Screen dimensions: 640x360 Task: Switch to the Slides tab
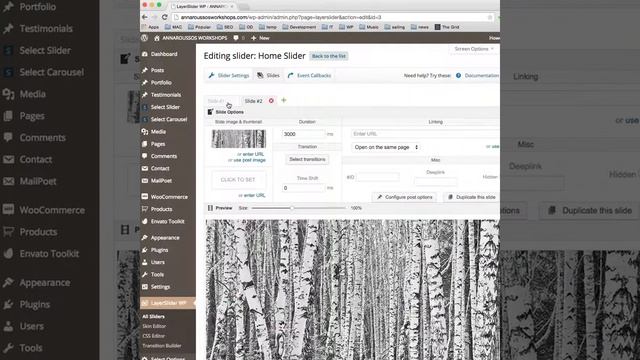click(x=268, y=76)
